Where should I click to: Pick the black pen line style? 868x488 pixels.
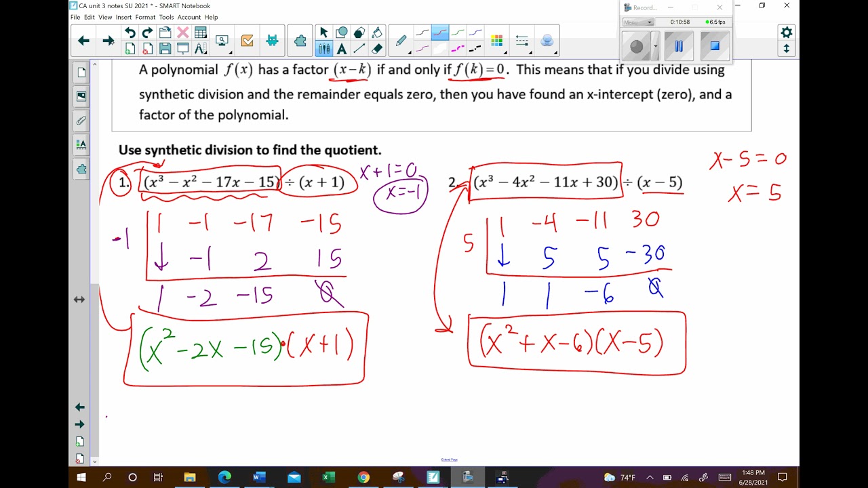pos(422,33)
